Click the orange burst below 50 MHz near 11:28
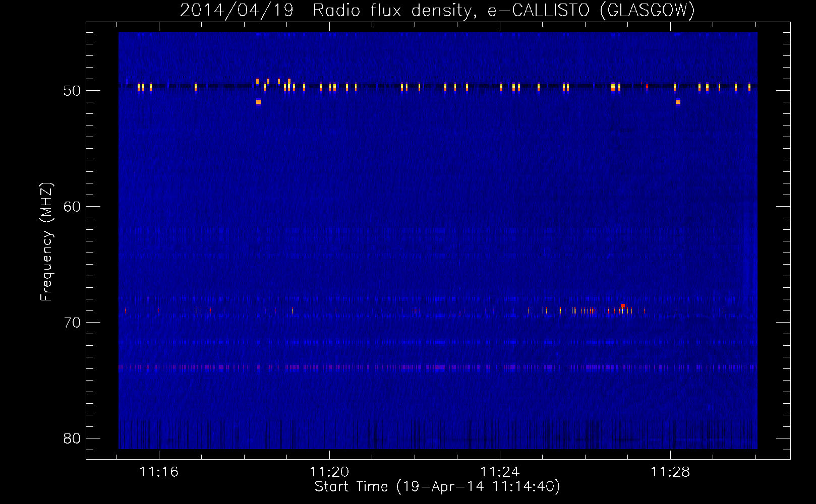Image resolution: width=816 pixels, height=504 pixels. point(678,102)
